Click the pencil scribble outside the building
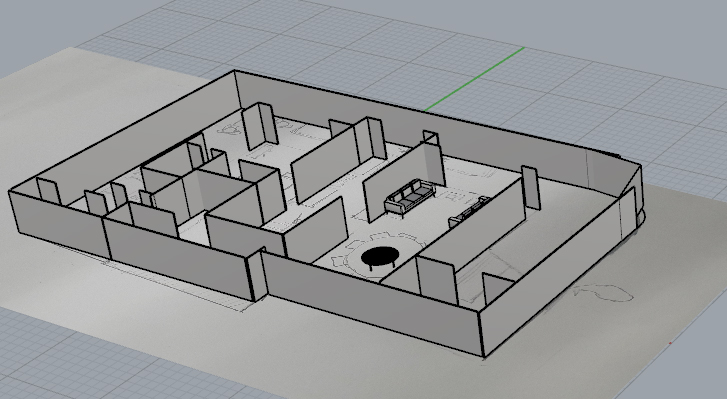 click(x=603, y=293)
